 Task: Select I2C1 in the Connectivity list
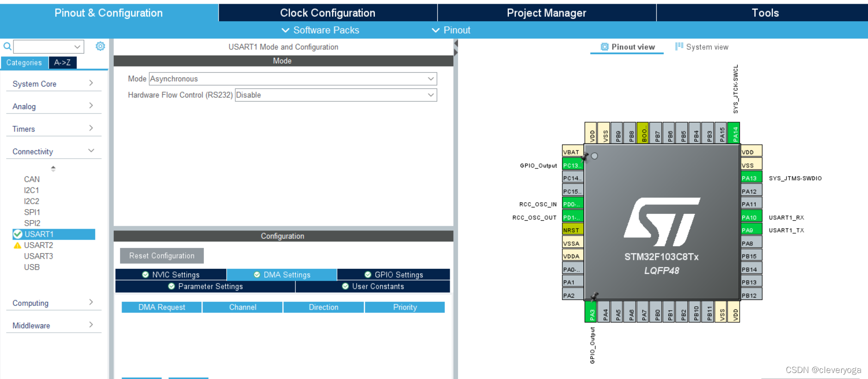point(31,190)
